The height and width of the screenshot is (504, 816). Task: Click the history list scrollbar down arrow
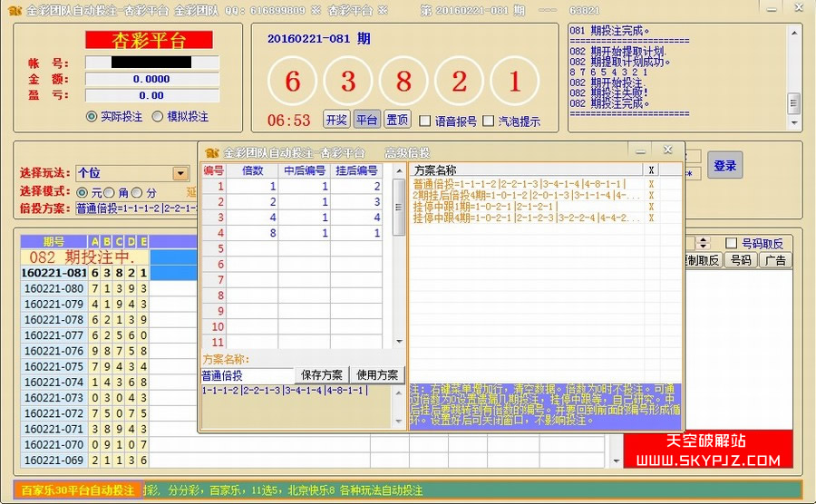617,460
